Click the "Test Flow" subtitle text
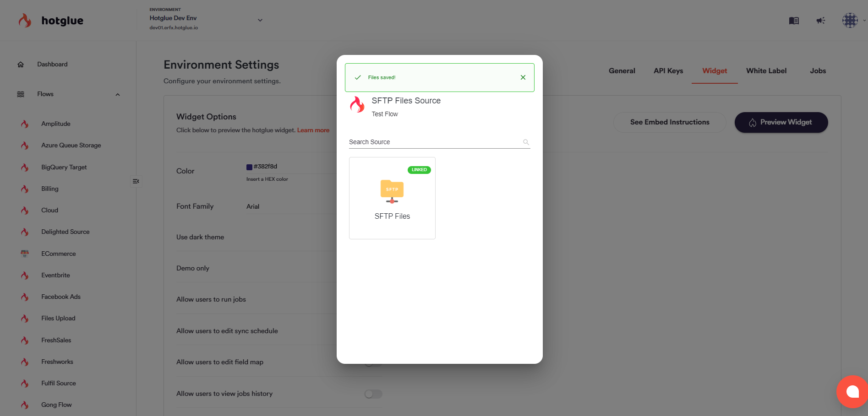 click(x=385, y=114)
